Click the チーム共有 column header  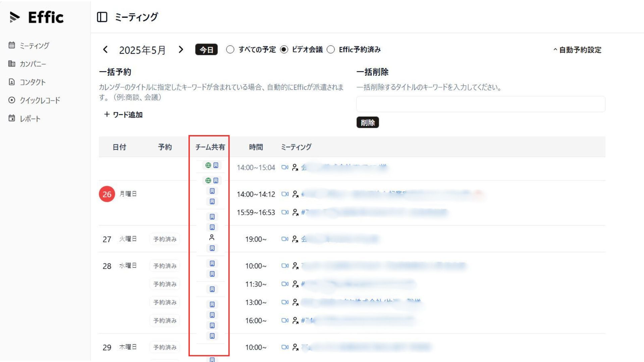[210, 147]
